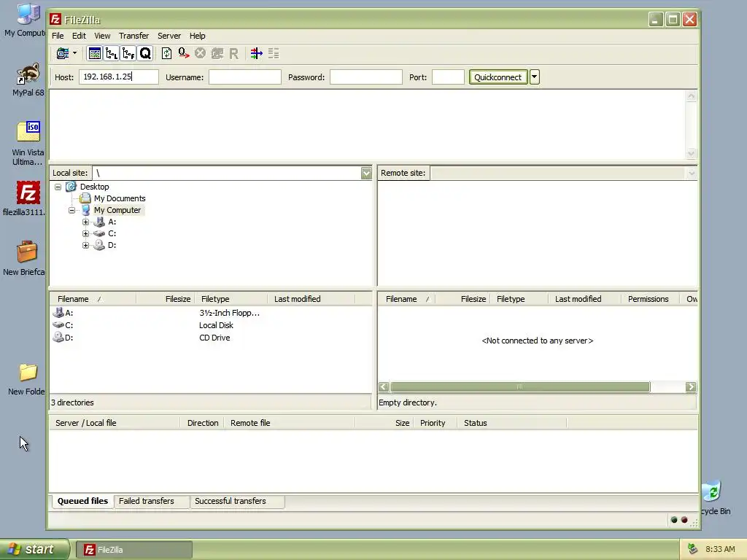Open the Site Manager icon
747x560 pixels.
click(63, 53)
